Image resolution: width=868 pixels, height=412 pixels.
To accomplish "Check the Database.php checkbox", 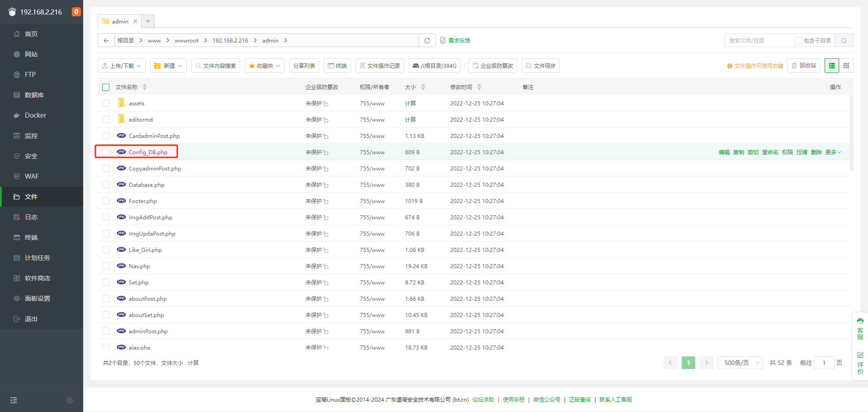I will point(106,185).
